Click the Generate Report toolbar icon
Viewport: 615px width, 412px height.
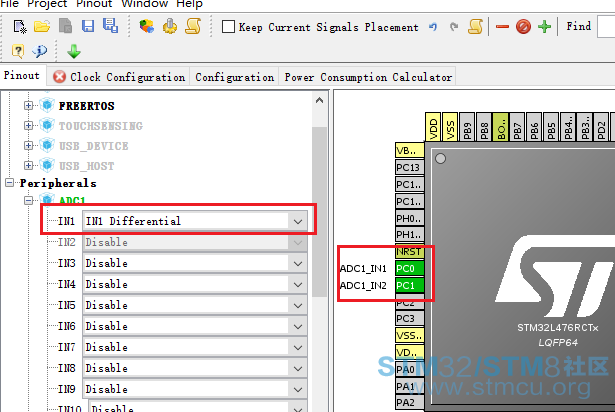(x=146, y=27)
